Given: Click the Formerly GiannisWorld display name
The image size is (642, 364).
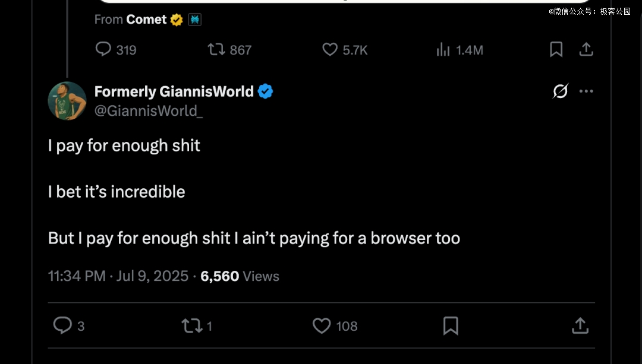Looking at the screenshot, I should 174,91.
